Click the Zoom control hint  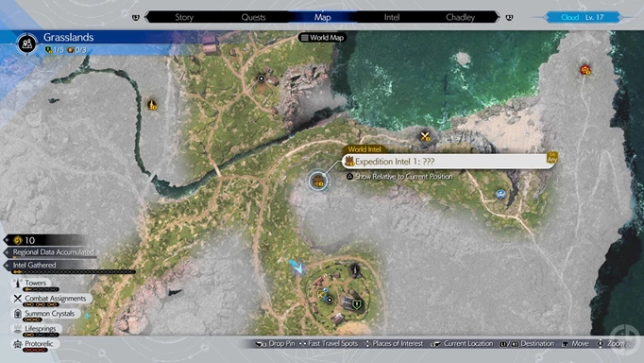point(610,344)
